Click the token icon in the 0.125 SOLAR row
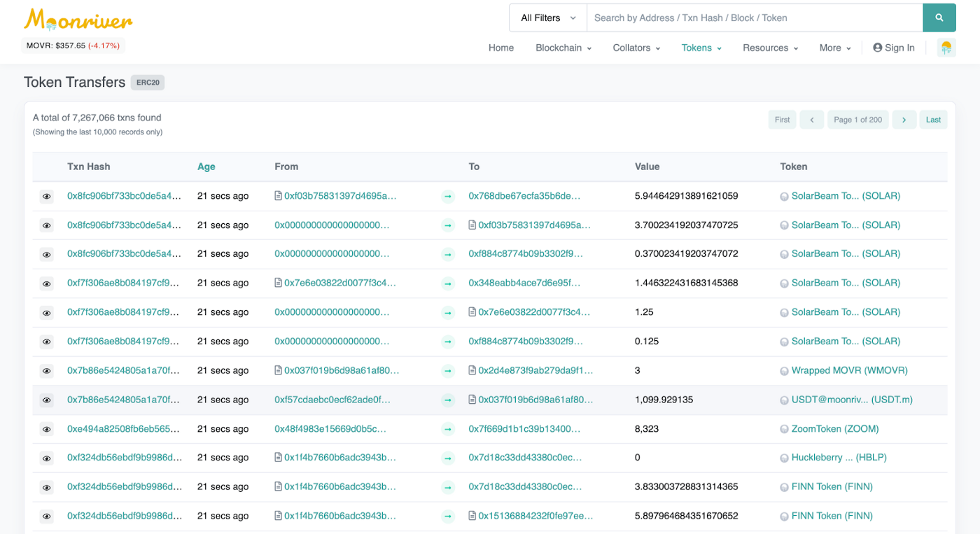 (784, 342)
